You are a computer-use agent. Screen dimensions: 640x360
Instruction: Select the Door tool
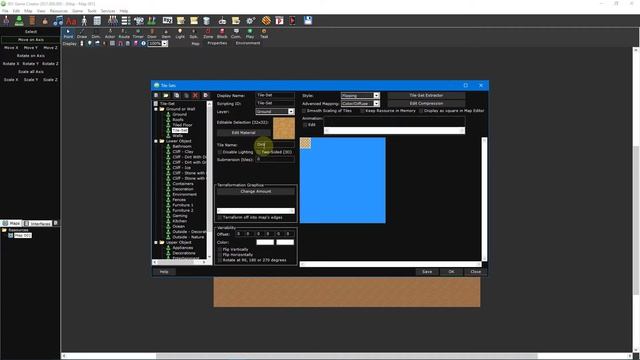click(152, 33)
